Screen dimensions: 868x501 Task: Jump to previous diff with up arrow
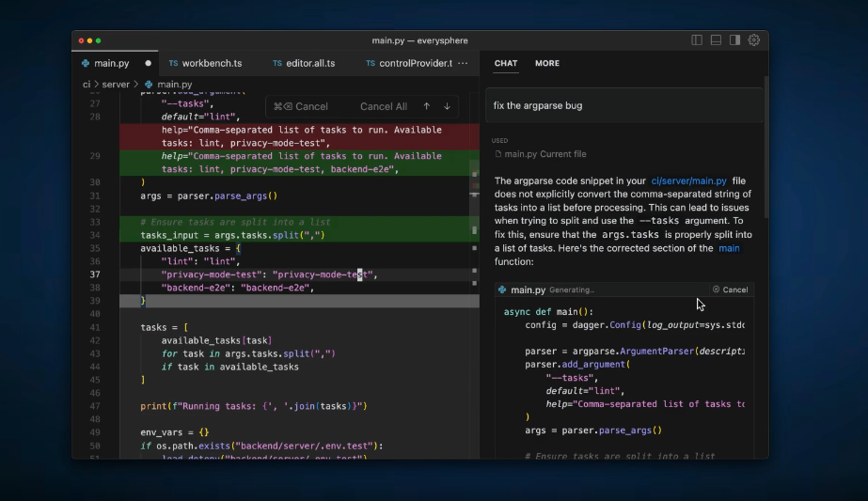427,107
